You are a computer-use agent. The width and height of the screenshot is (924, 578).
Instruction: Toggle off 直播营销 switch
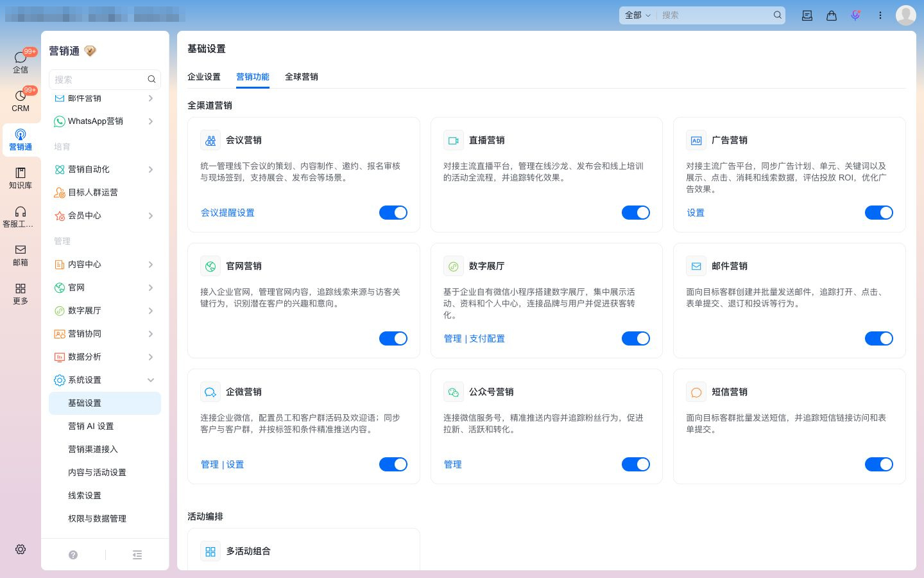(x=636, y=213)
